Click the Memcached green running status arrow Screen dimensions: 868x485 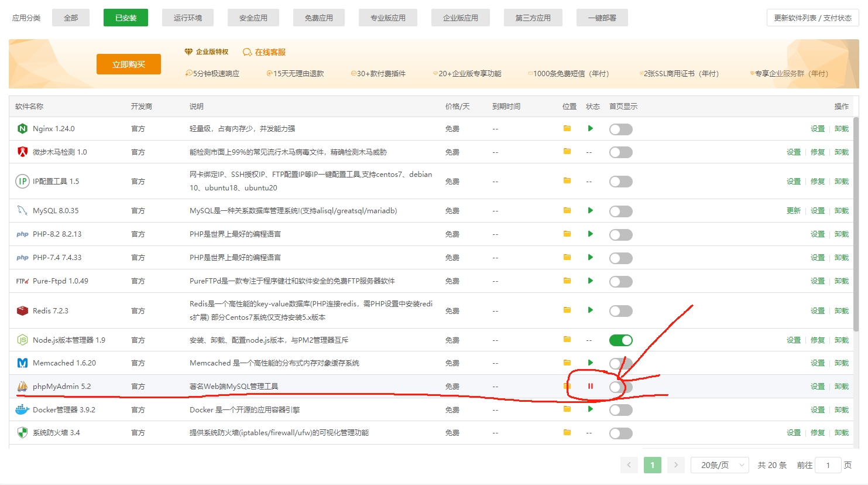591,363
